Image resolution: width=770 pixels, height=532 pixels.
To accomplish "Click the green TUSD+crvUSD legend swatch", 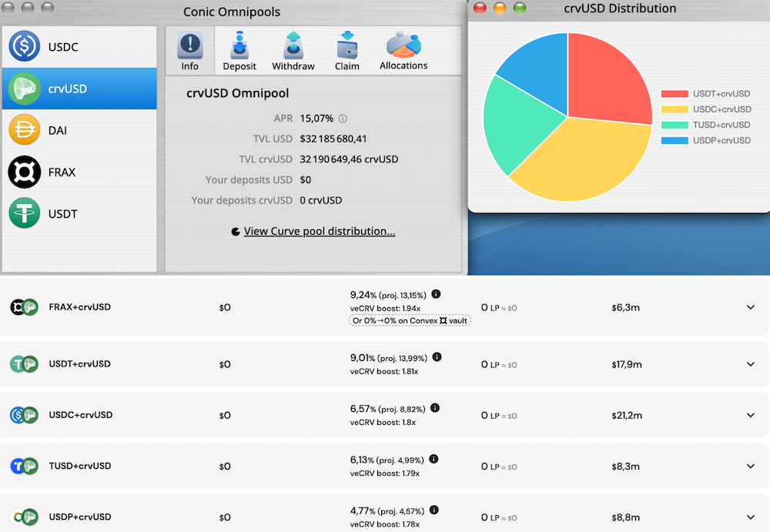I will (x=675, y=125).
